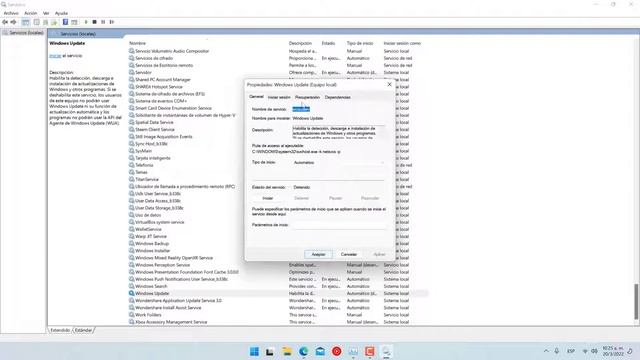Viewport: 640px width, 360px height.
Task: Click the black Stop service square icon
Action: pyautogui.click(x=94, y=22)
